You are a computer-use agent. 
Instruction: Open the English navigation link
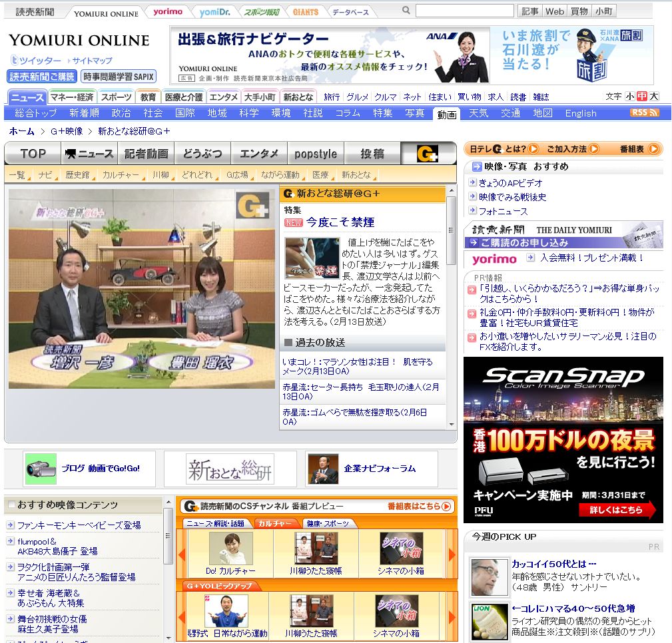pyautogui.click(x=581, y=113)
